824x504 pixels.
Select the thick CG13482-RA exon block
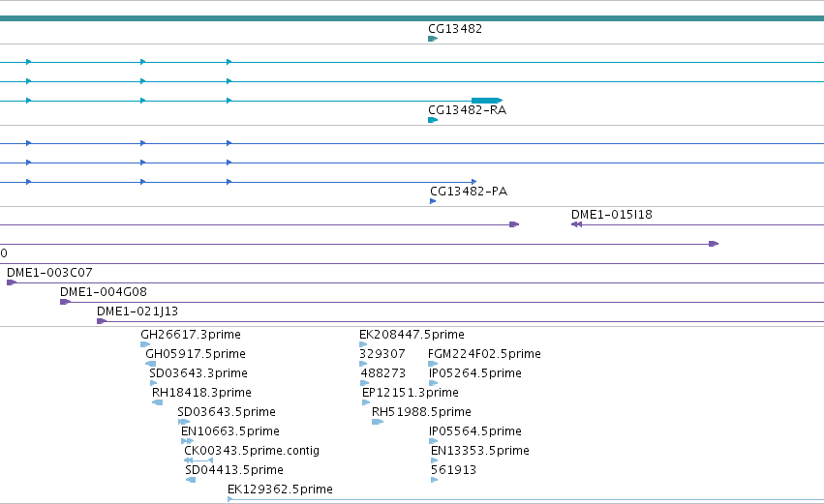coord(487,101)
